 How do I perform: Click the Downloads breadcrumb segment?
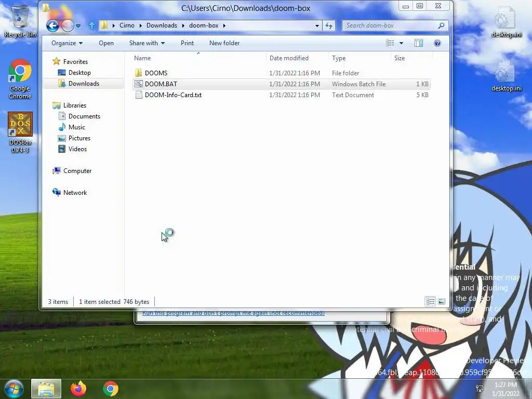point(162,25)
